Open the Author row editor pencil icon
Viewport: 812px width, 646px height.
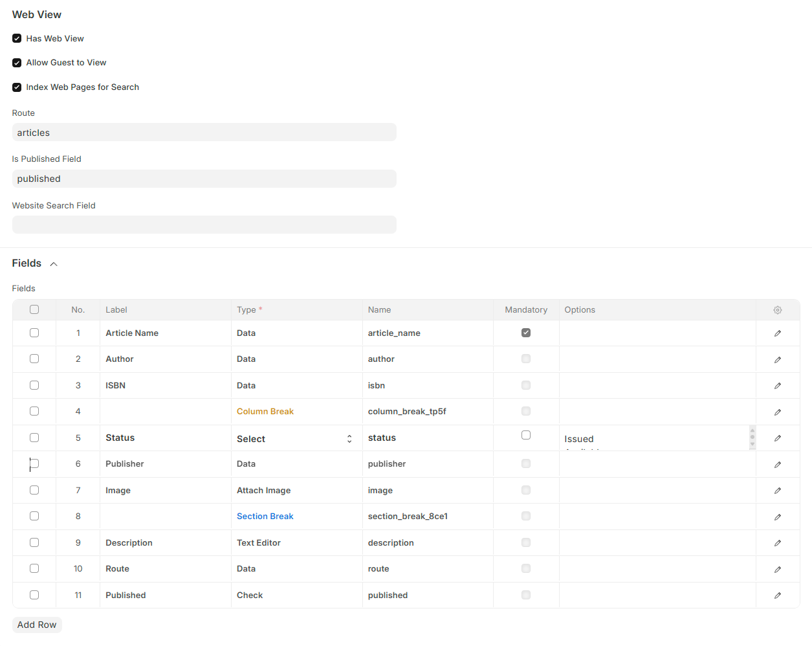777,359
